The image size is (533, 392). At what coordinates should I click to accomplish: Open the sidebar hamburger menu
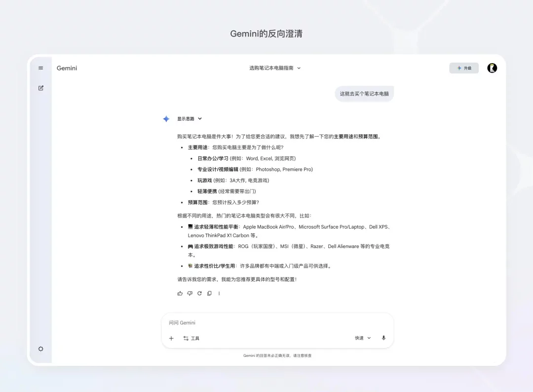40,68
